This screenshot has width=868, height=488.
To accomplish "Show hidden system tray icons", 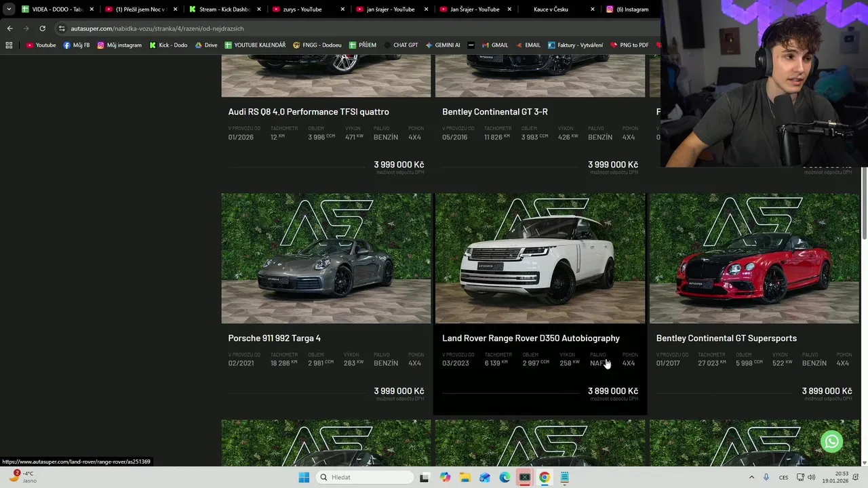I will [x=751, y=477].
